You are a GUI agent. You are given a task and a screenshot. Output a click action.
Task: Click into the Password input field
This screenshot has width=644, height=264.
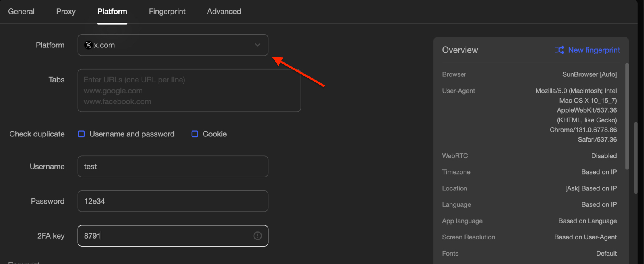tap(173, 201)
